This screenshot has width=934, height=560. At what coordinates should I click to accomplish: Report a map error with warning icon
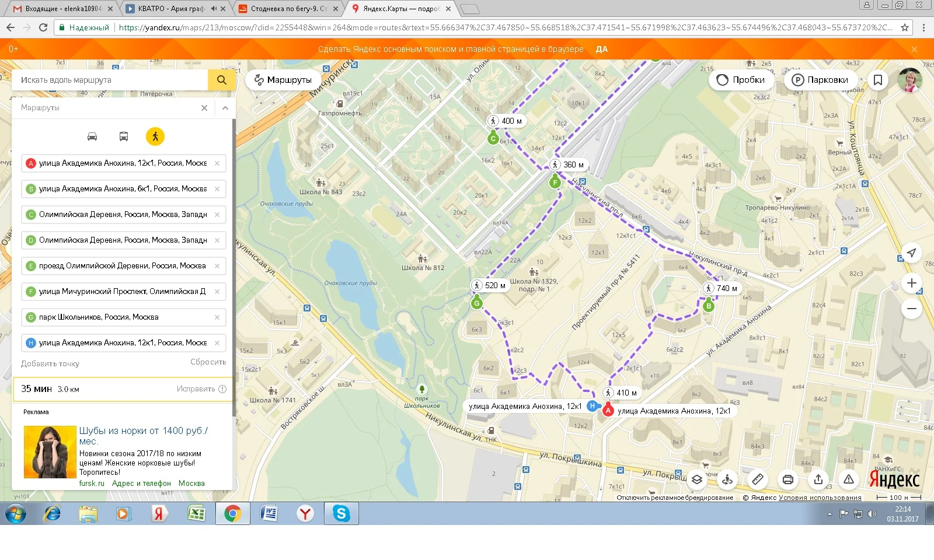[x=849, y=480]
